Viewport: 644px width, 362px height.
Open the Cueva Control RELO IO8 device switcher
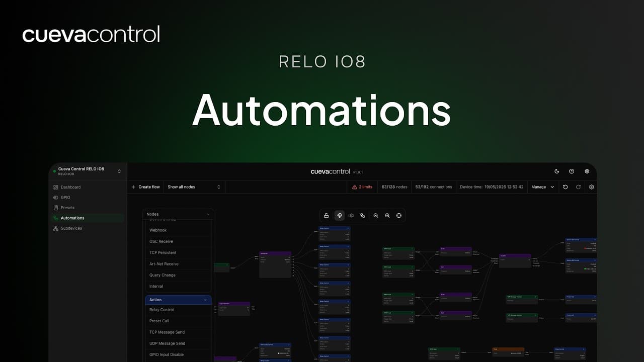pos(88,171)
